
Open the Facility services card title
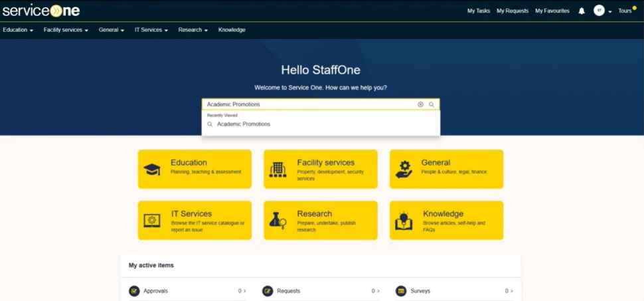pos(326,162)
